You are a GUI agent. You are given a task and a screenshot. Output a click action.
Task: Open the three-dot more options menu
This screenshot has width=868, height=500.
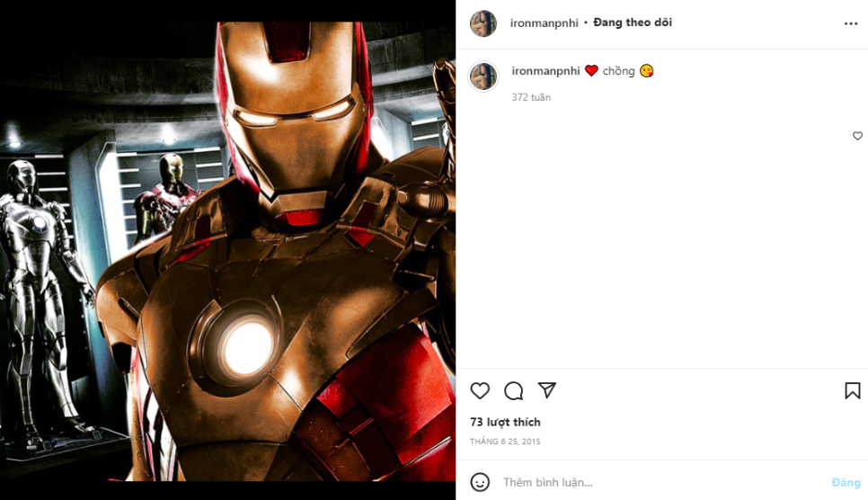point(851,23)
